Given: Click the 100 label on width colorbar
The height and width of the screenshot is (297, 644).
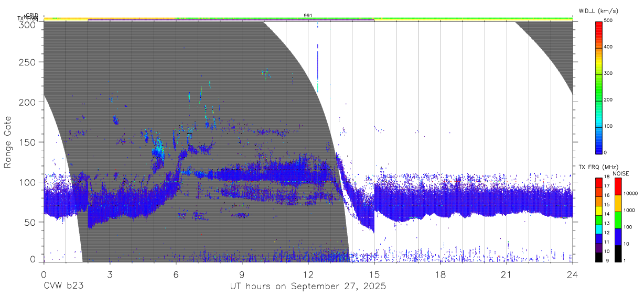Looking at the screenshot, I should (x=609, y=126).
